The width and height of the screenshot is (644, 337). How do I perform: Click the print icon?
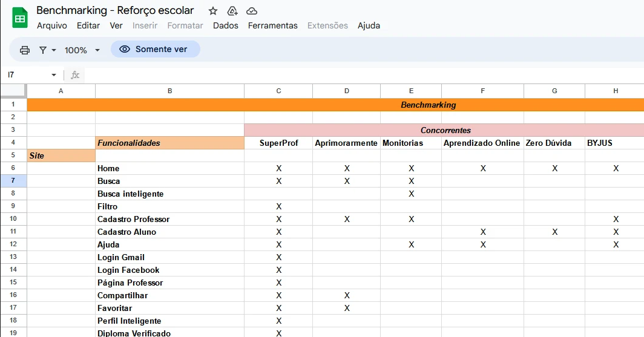(x=25, y=50)
